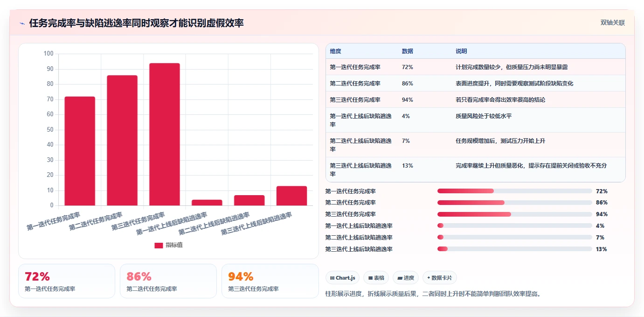Screen dimensions: 644x317
Task: Click the 13% value in table
Action: pos(407,166)
